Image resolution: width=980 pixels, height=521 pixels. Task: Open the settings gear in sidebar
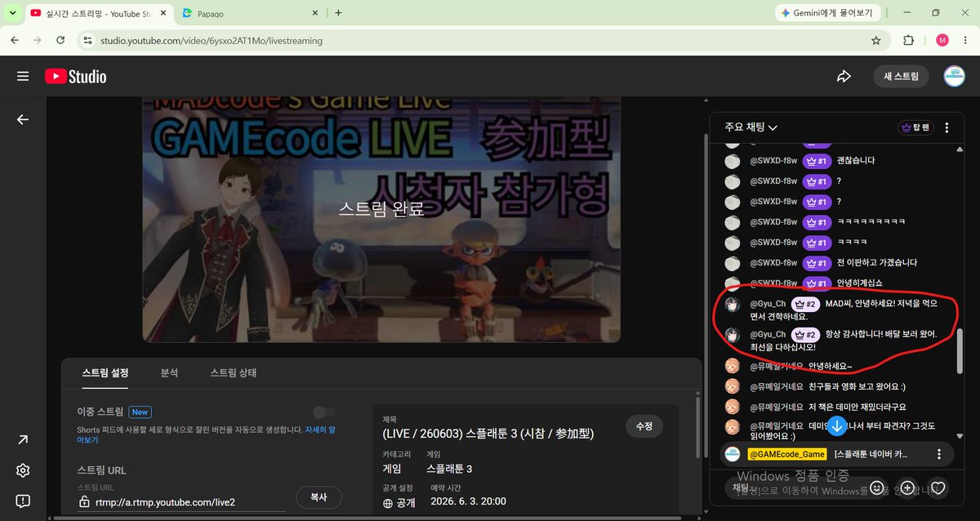click(23, 470)
